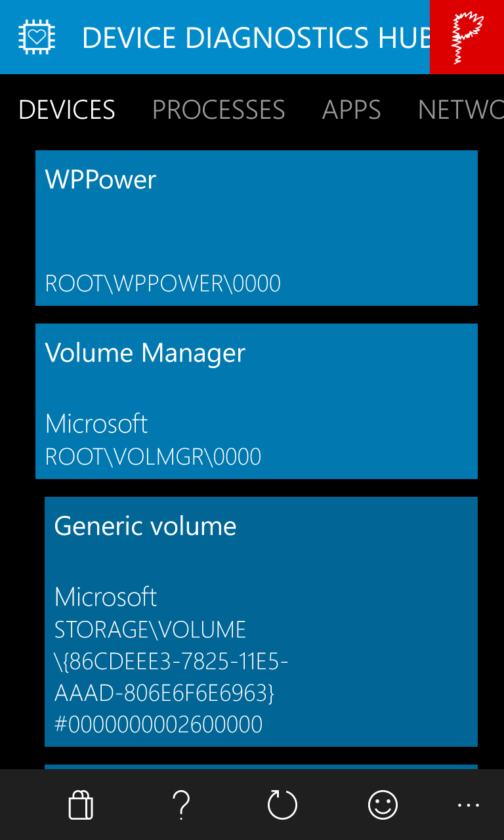Expand the app bar ellipsis menu
This screenshot has height=840, width=504.
coord(469,805)
